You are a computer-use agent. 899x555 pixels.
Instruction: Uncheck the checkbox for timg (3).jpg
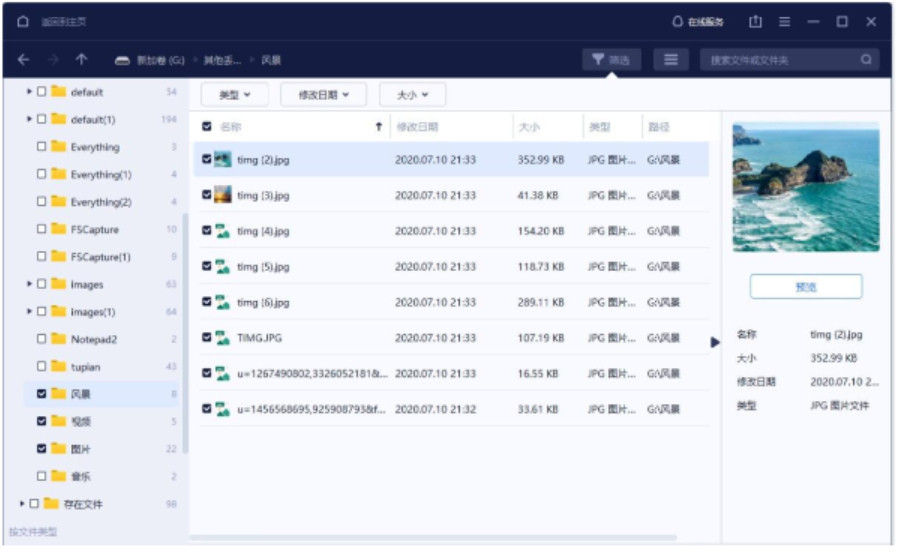207,194
